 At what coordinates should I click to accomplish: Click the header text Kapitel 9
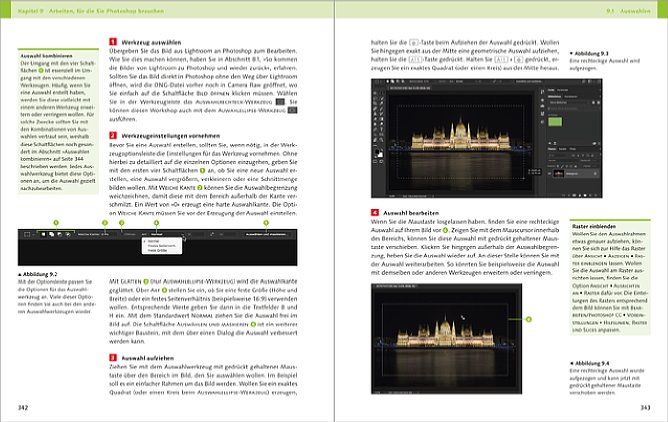[31, 11]
